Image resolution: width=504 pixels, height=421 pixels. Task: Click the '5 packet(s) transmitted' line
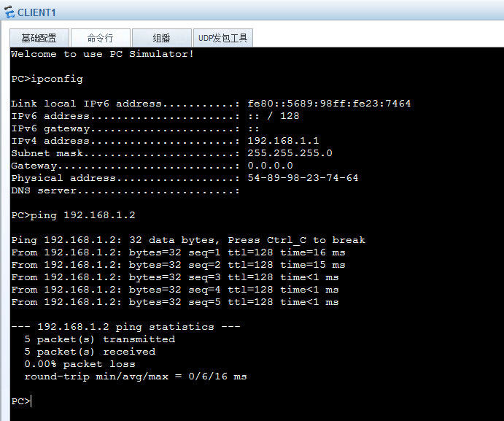tap(100, 339)
